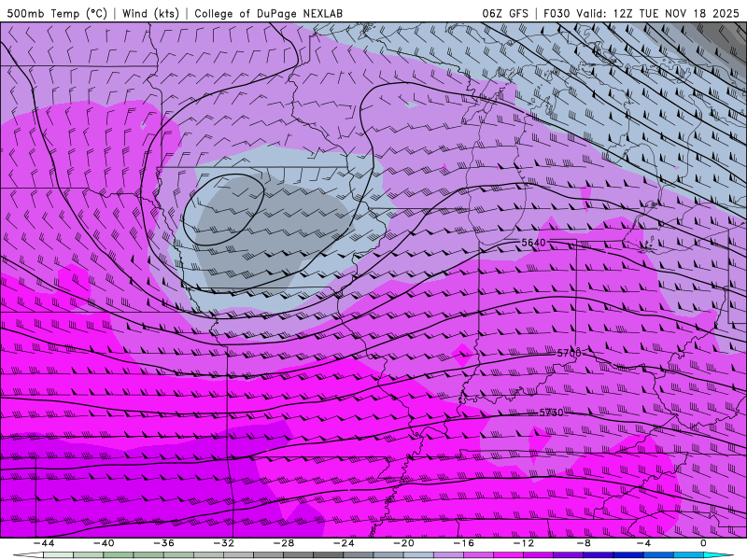Click the -4 colorbar tick label

click(643, 543)
